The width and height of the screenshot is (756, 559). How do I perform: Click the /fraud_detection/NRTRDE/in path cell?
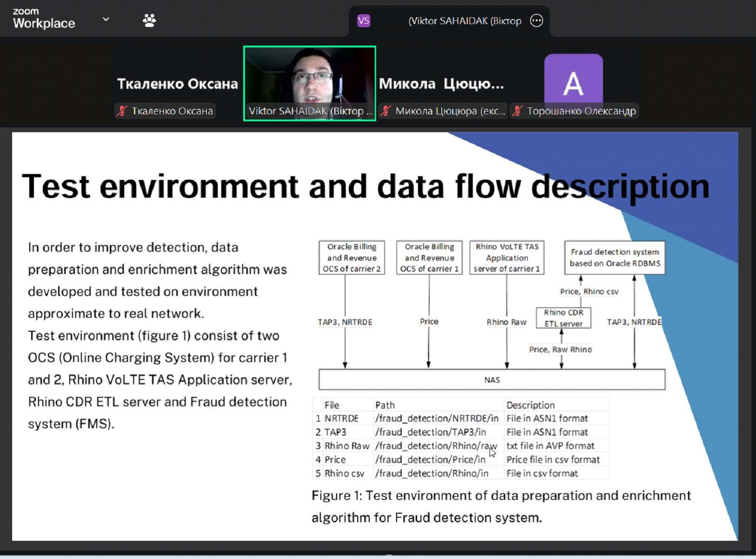click(x=437, y=419)
